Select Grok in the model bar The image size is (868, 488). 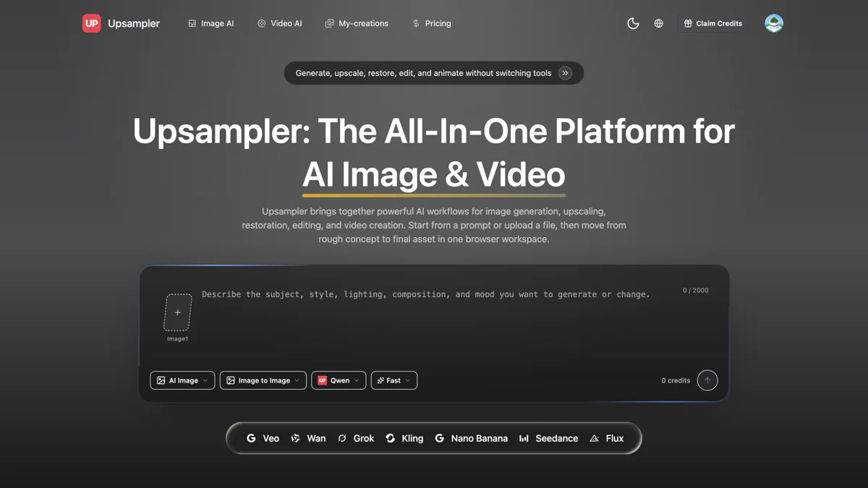coord(356,438)
